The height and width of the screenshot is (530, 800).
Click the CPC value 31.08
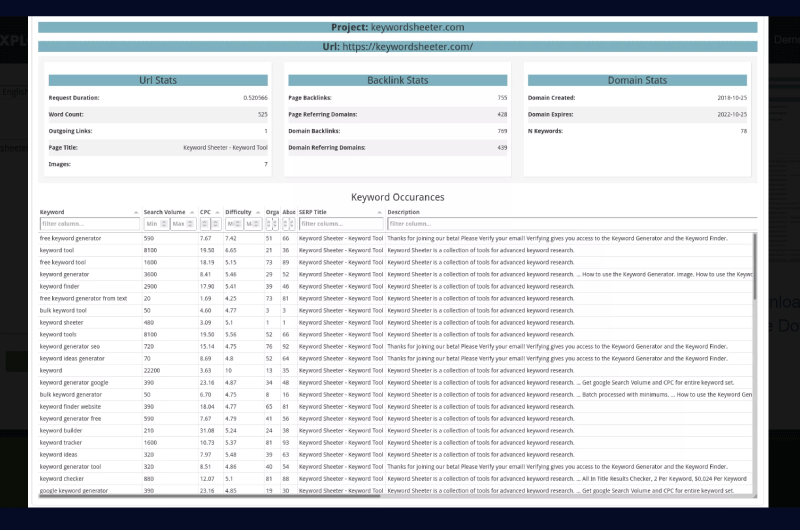(207, 431)
